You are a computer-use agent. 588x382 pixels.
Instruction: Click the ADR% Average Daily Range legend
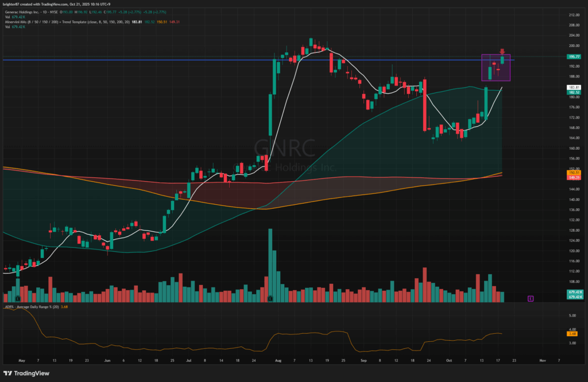point(29,307)
